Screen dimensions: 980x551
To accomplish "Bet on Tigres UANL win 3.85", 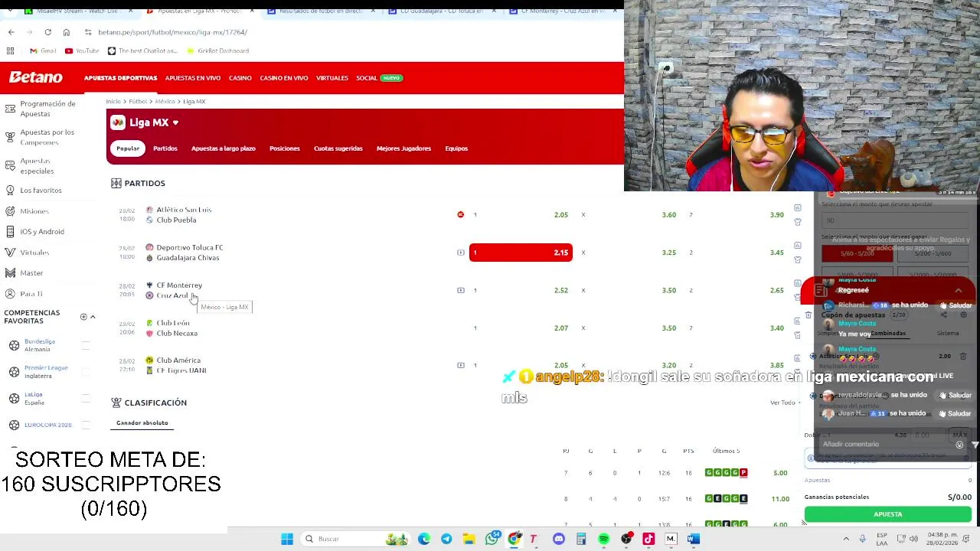I will [x=737, y=365].
